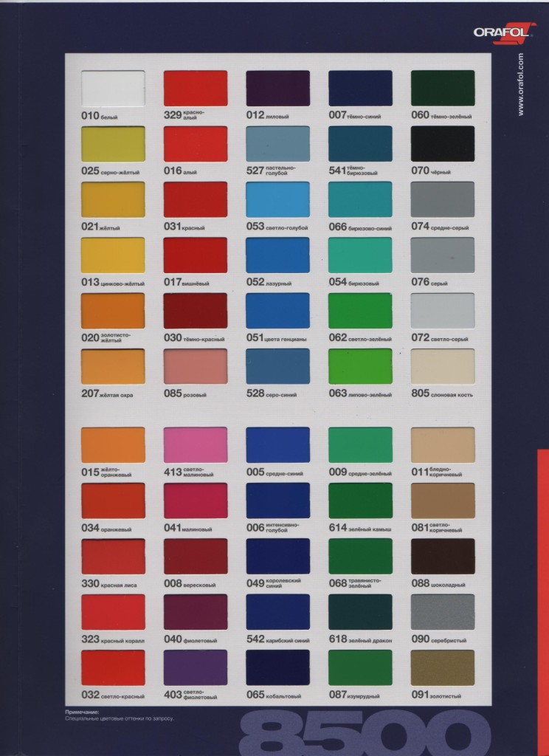The width and height of the screenshot is (549, 756).
Task: Click the 091 золотистый gold swatch
Action: [442, 667]
